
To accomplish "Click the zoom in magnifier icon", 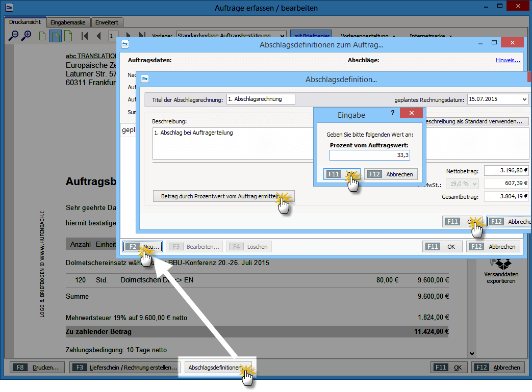I will (x=26, y=36).
